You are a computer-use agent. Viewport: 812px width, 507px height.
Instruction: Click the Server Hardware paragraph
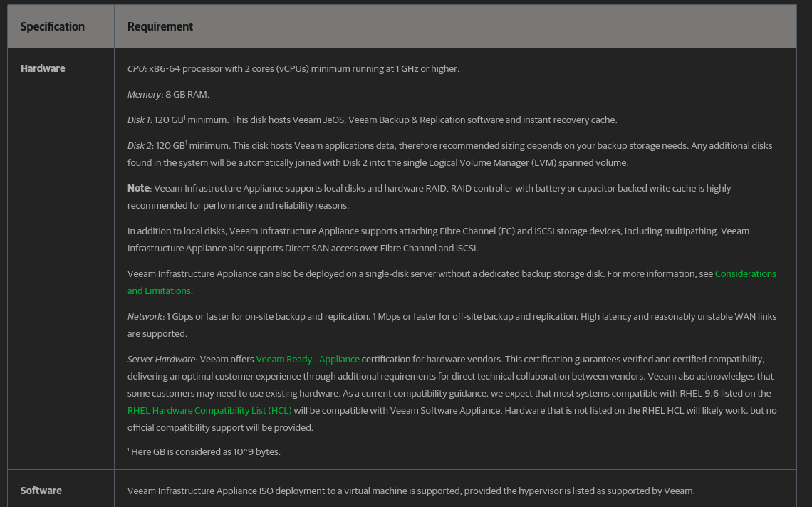(x=452, y=394)
